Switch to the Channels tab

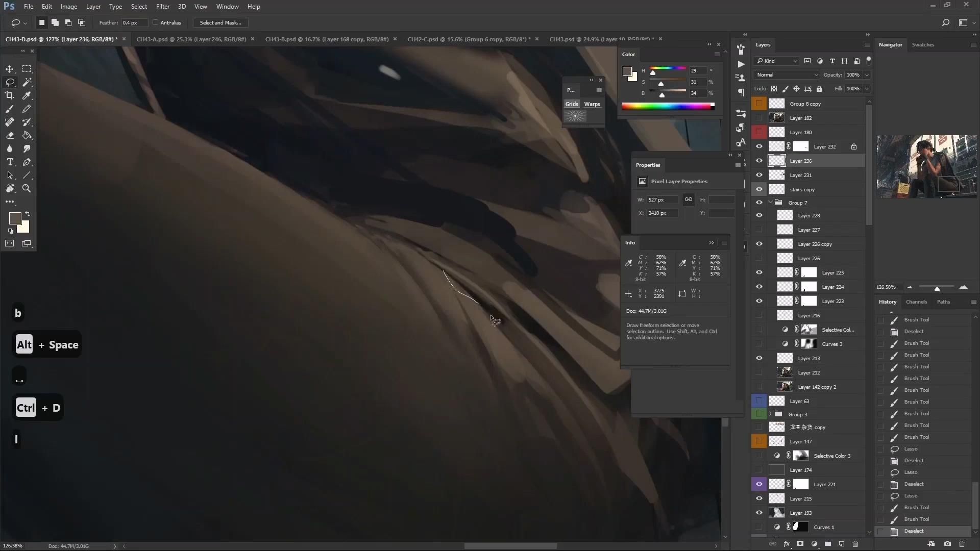(x=916, y=302)
